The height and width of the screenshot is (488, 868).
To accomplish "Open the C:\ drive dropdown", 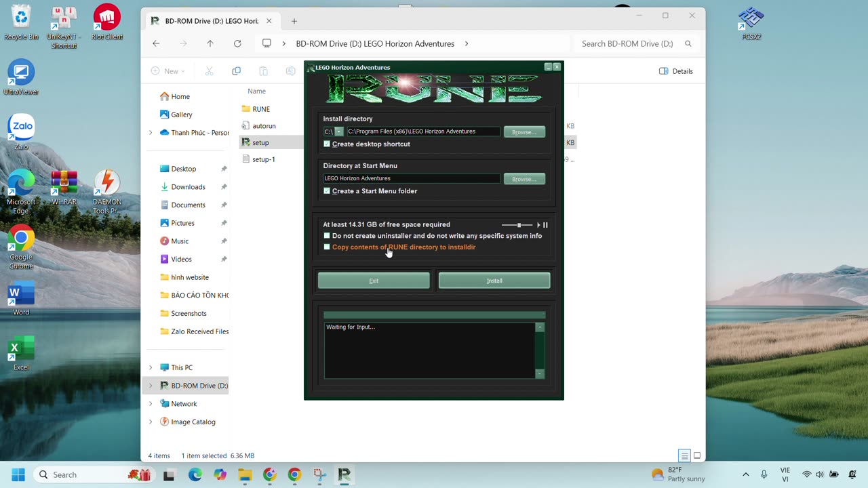I will click(x=339, y=131).
